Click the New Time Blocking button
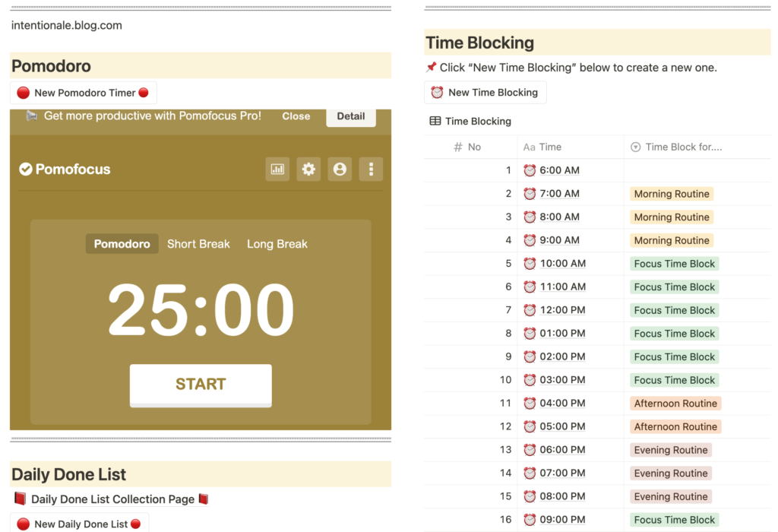Screen dimensions: 778x532 tap(485, 92)
